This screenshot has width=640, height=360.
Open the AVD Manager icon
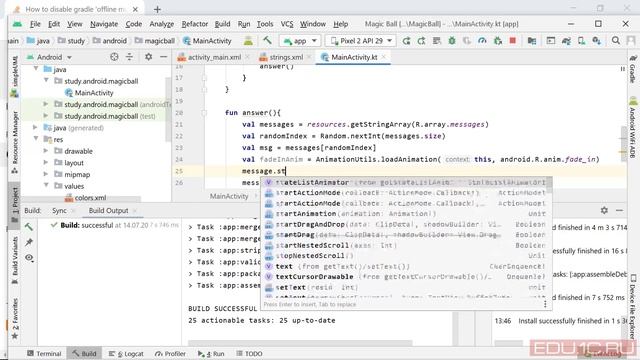[x=581, y=41]
